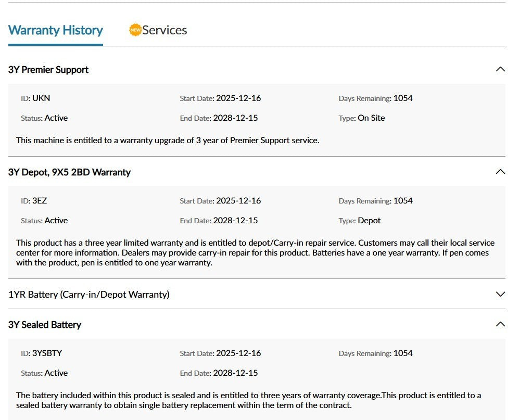Image resolution: width=519 pixels, height=420 pixels.
Task: Click the 3Y Premier Support heading
Action: [48, 70]
